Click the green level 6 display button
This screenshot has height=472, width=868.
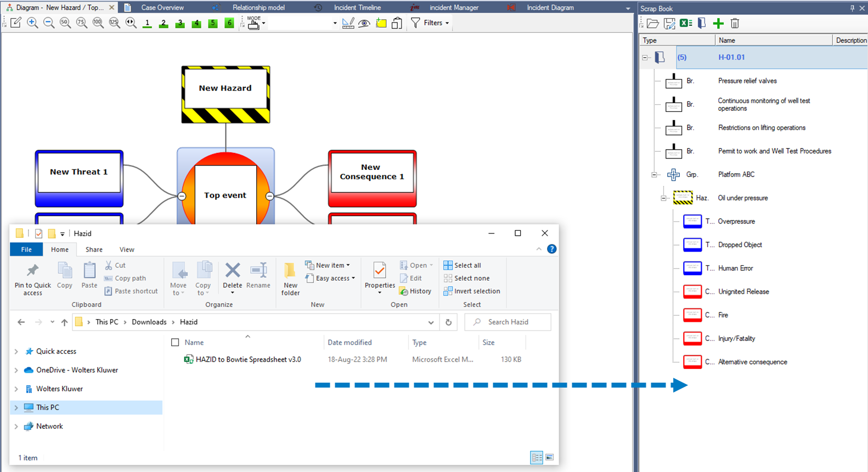[x=229, y=23]
